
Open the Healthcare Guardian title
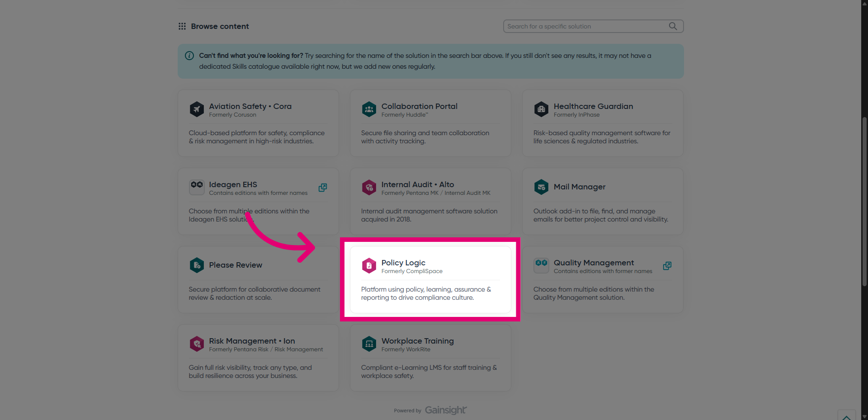pyautogui.click(x=593, y=106)
